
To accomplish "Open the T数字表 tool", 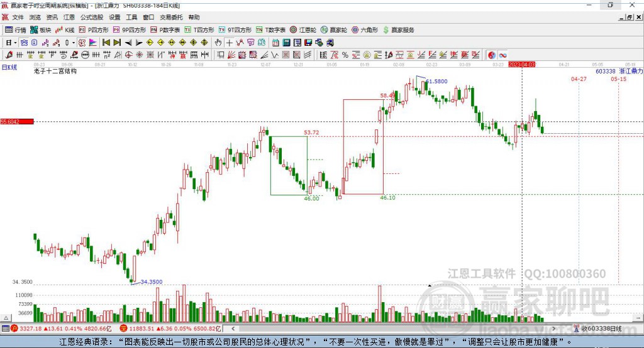I will tap(270, 30).
